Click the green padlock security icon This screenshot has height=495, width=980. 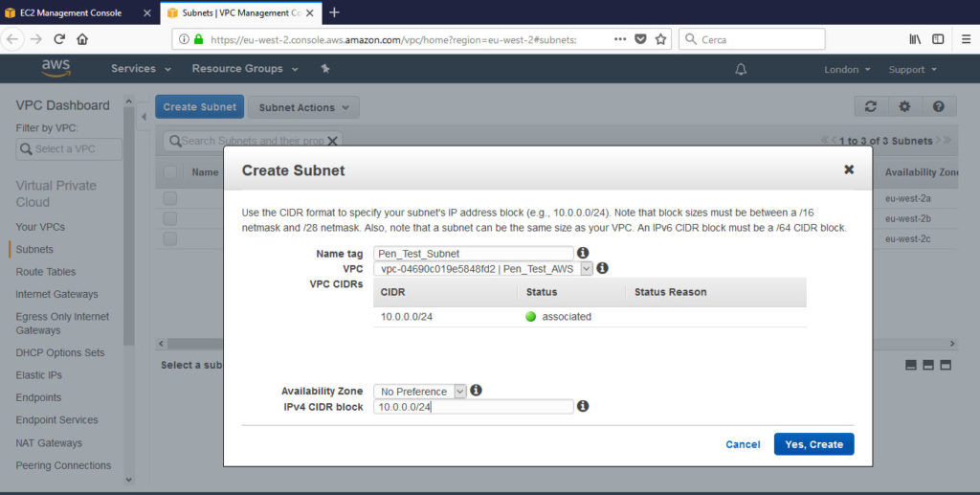(198, 39)
